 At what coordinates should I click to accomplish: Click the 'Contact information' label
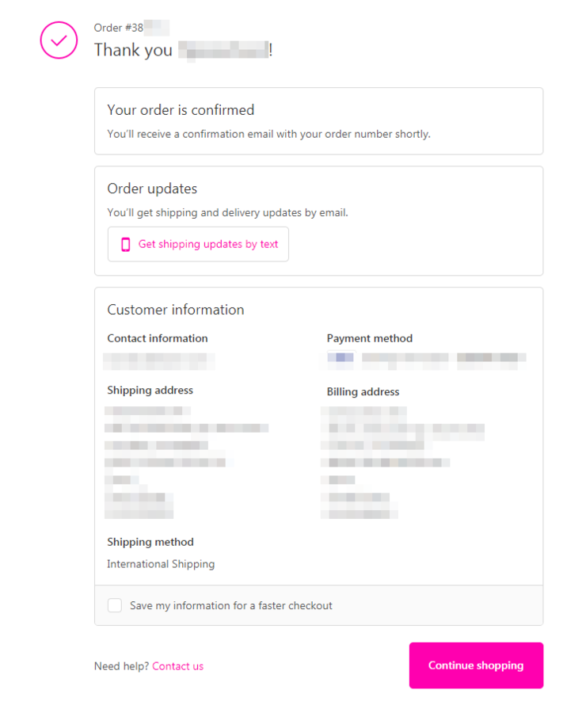click(x=158, y=338)
